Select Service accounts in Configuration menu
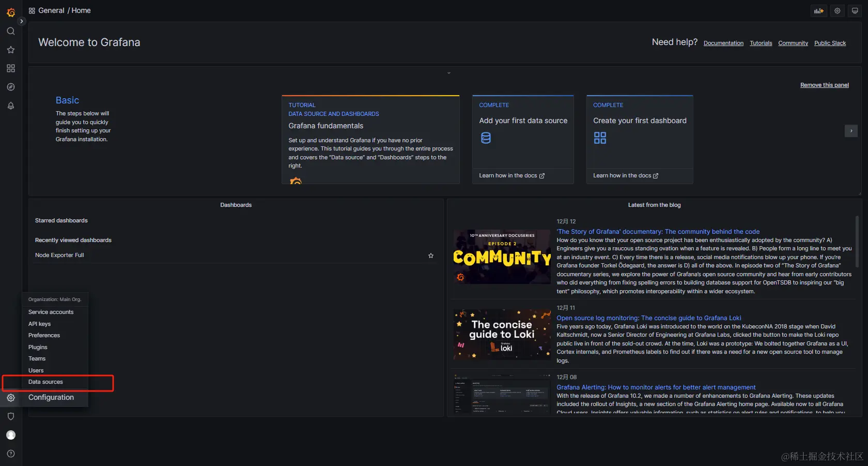868x466 pixels. click(51, 312)
